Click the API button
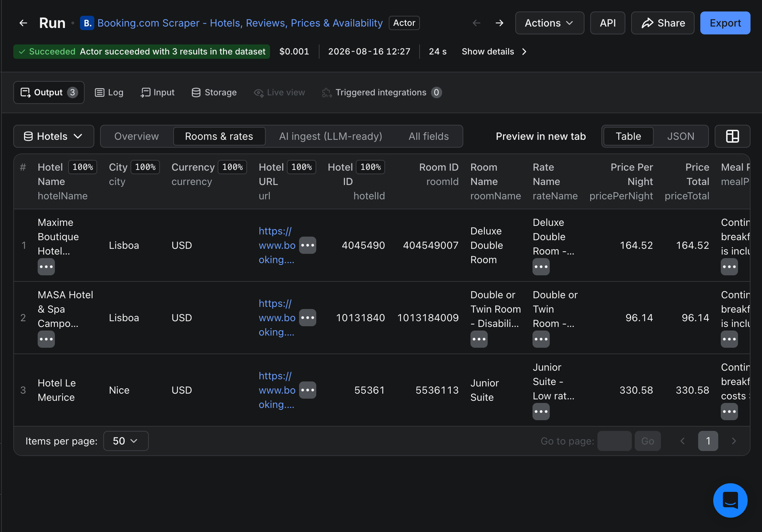 [x=608, y=23]
